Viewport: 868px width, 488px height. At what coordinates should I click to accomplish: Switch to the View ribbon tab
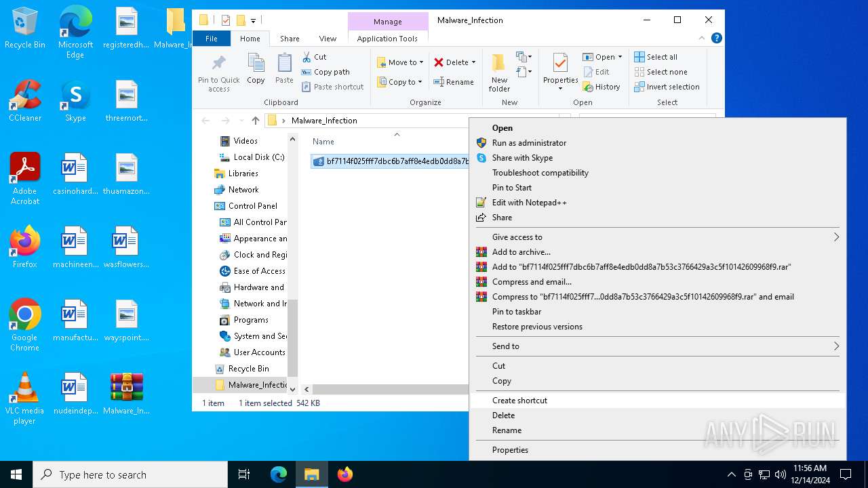point(328,39)
